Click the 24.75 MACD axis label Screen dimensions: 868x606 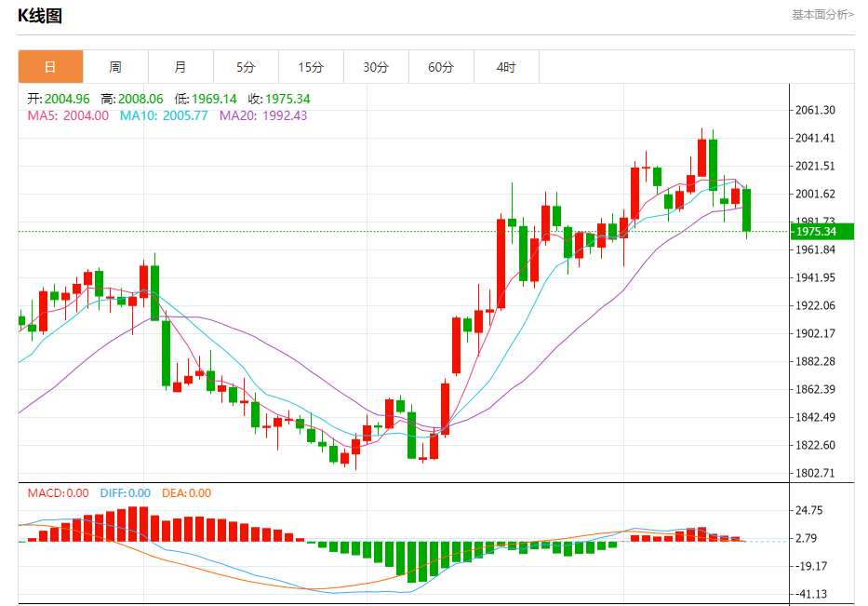click(808, 510)
